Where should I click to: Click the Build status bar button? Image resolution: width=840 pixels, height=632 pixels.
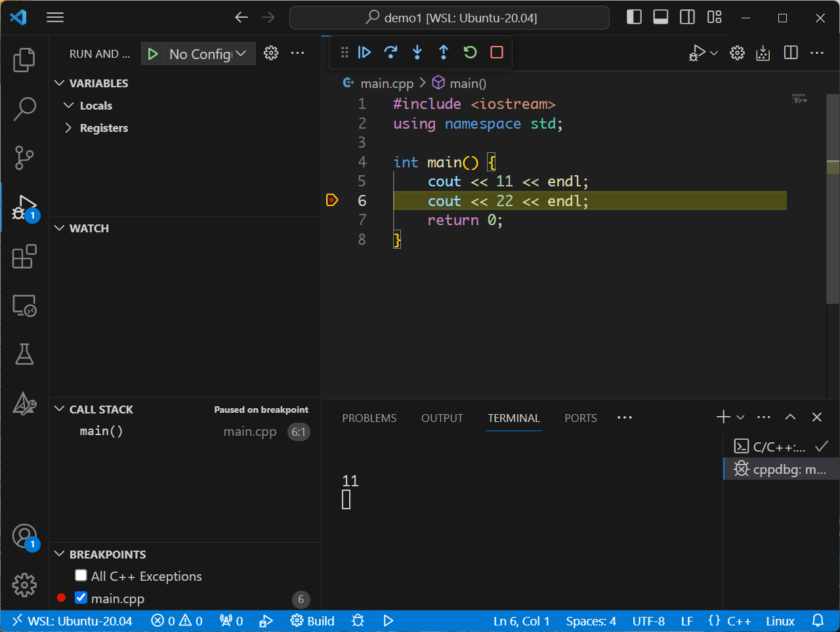pyautogui.click(x=312, y=621)
